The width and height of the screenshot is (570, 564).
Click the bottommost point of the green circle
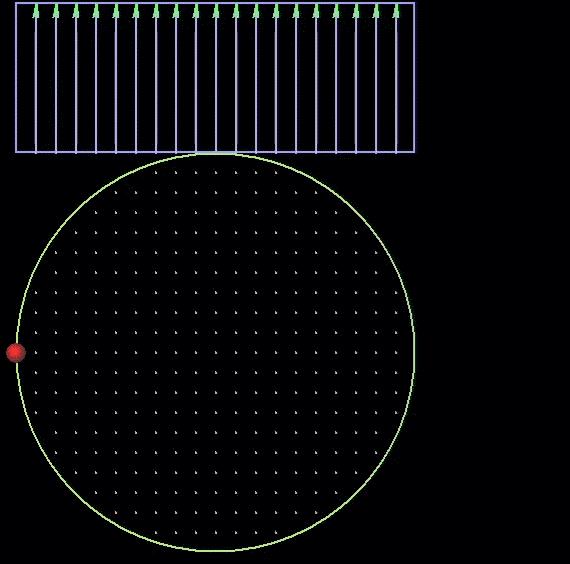tap(216, 551)
